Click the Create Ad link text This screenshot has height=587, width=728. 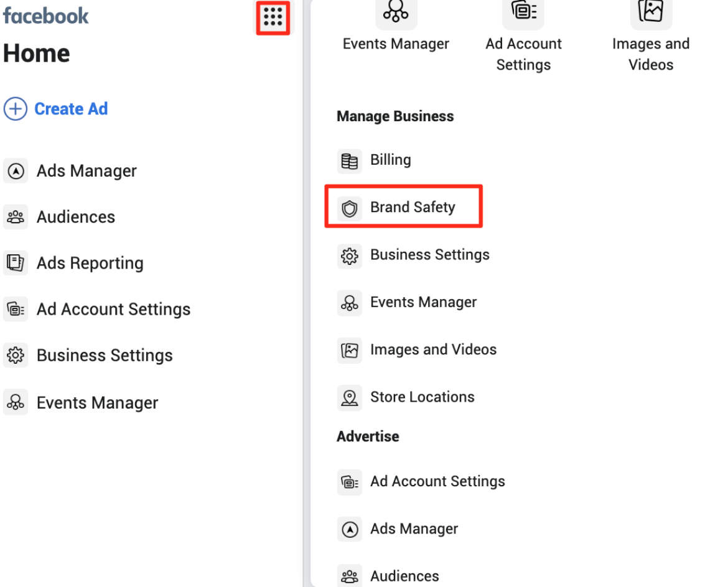(x=71, y=109)
